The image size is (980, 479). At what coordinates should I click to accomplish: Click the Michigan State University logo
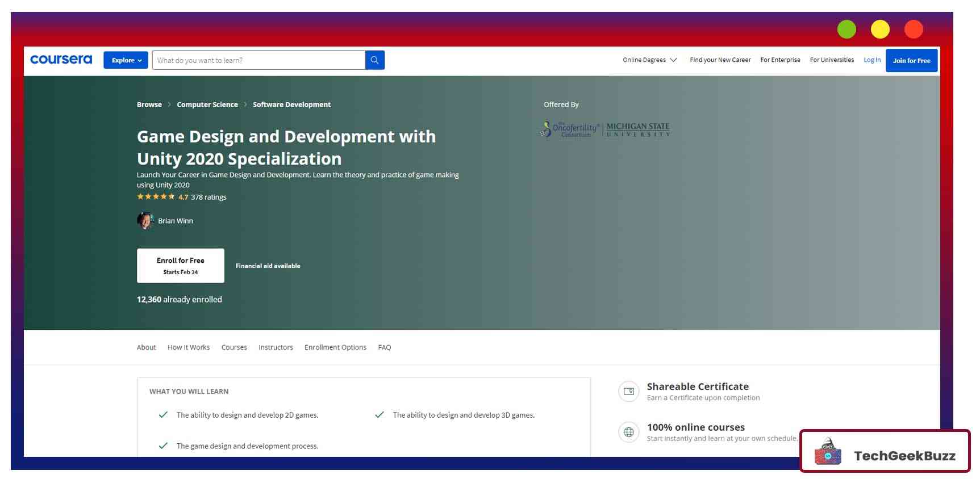[637, 129]
